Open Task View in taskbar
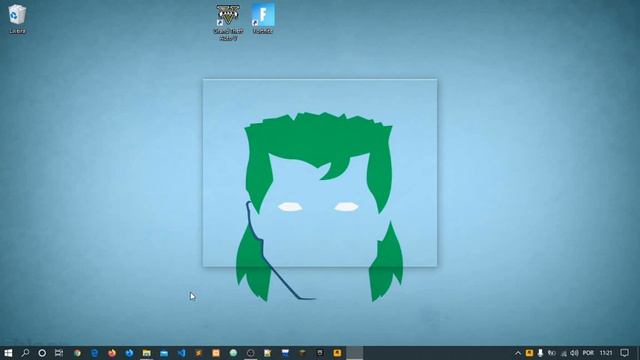 coord(59,353)
